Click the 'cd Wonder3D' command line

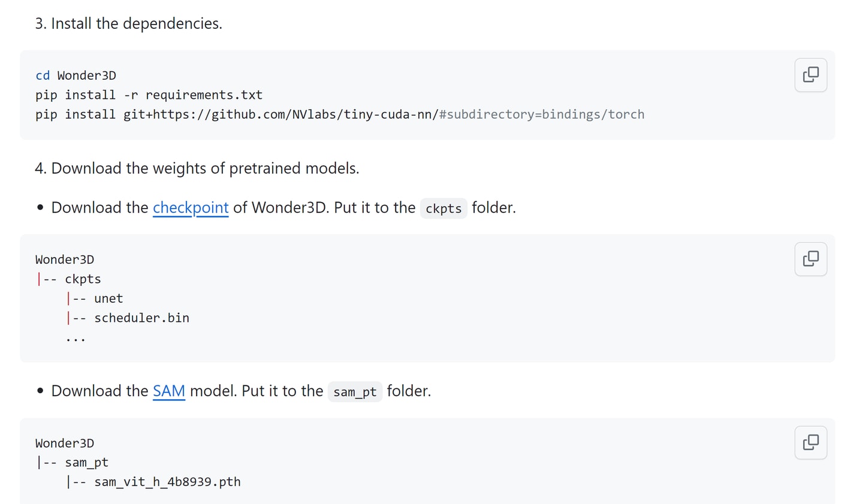76,76
